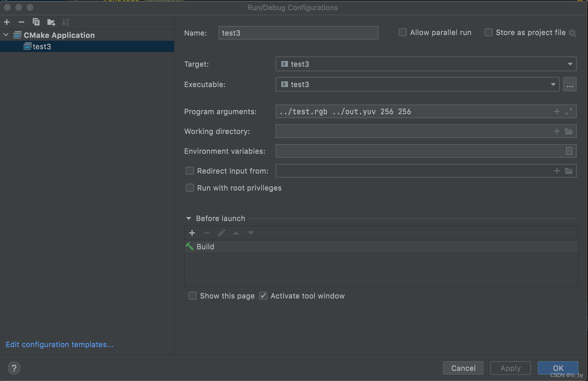Add a Before launch task
Screen dimensions: 588x381
[192, 233]
